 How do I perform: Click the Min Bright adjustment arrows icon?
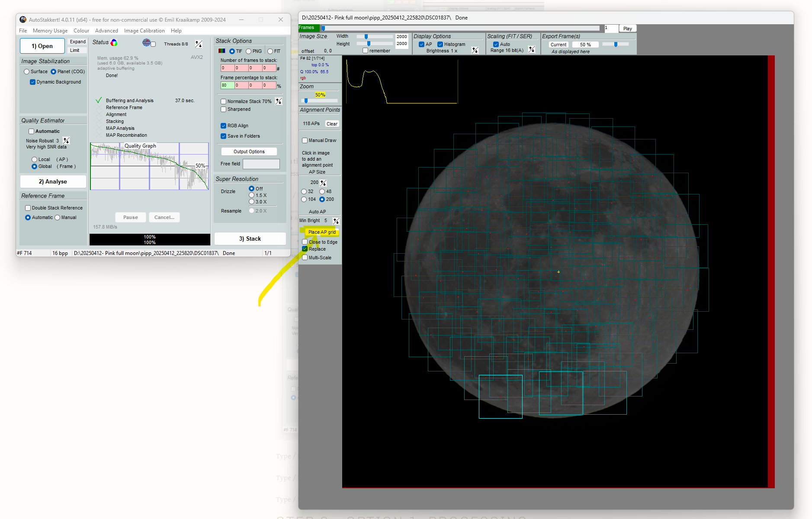click(x=336, y=220)
